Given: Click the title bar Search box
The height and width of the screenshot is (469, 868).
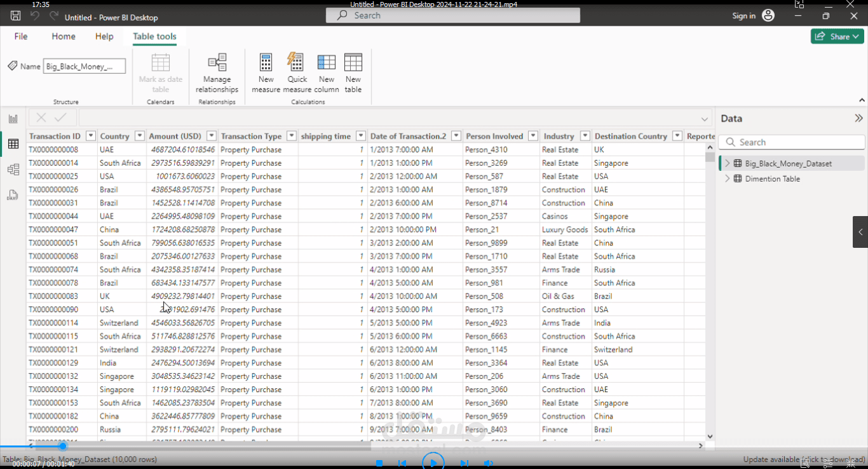Looking at the screenshot, I should 453,15.
